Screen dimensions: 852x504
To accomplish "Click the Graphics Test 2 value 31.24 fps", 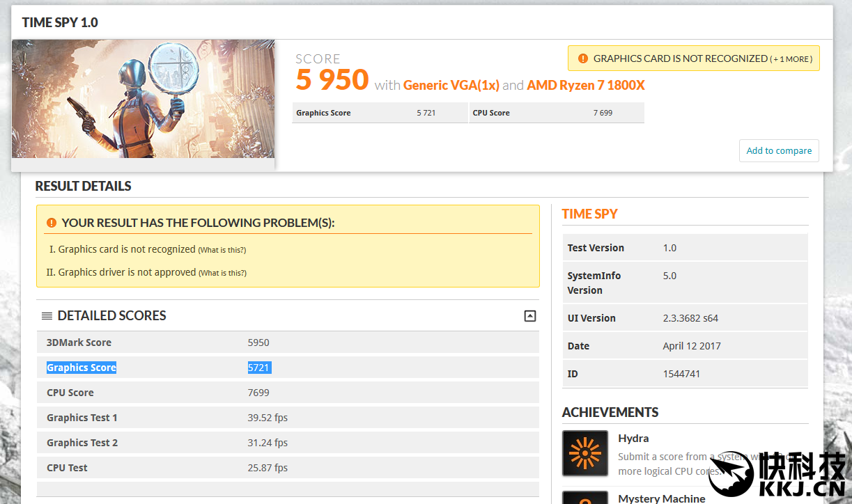I will point(268,443).
